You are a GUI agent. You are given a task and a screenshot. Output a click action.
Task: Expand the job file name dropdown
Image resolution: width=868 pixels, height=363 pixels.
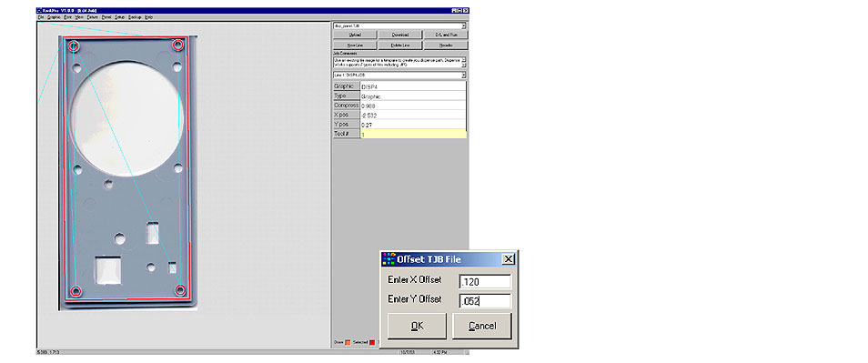[x=463, y=25]
